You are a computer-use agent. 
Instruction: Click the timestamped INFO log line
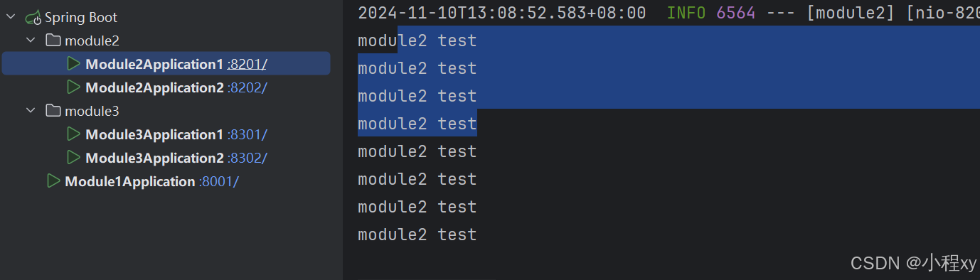(669, 13)
